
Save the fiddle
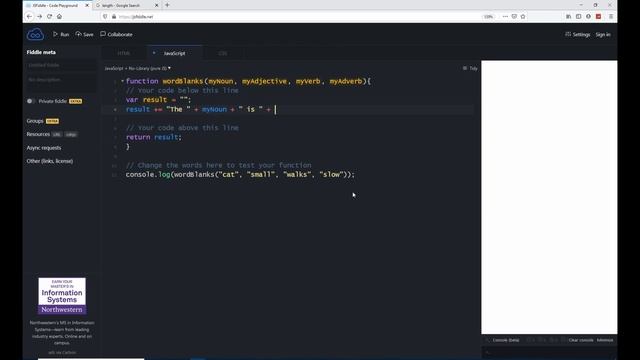[84, 34]
